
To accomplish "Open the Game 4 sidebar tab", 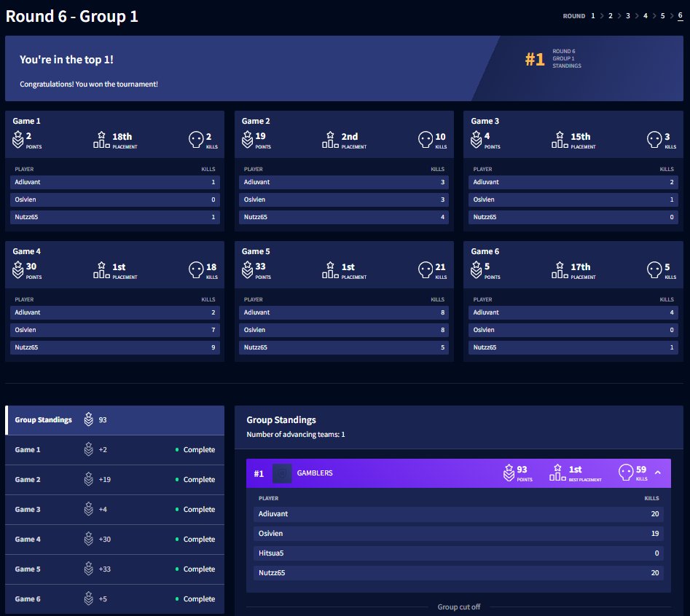I will pyautogui.click(x=114, y=540).
